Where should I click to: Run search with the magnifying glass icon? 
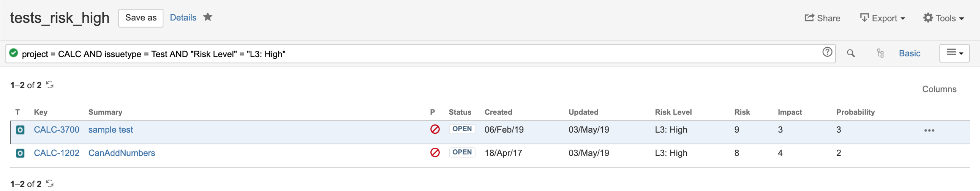pyautogui.click(x=851, y=53)
